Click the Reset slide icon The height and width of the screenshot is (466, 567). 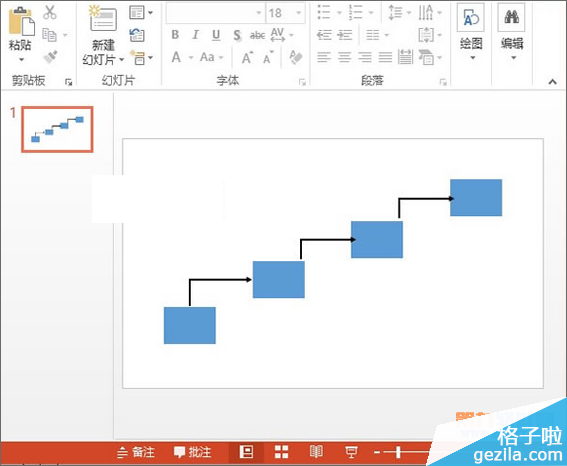pyautogui.click(x=137, y=35)
